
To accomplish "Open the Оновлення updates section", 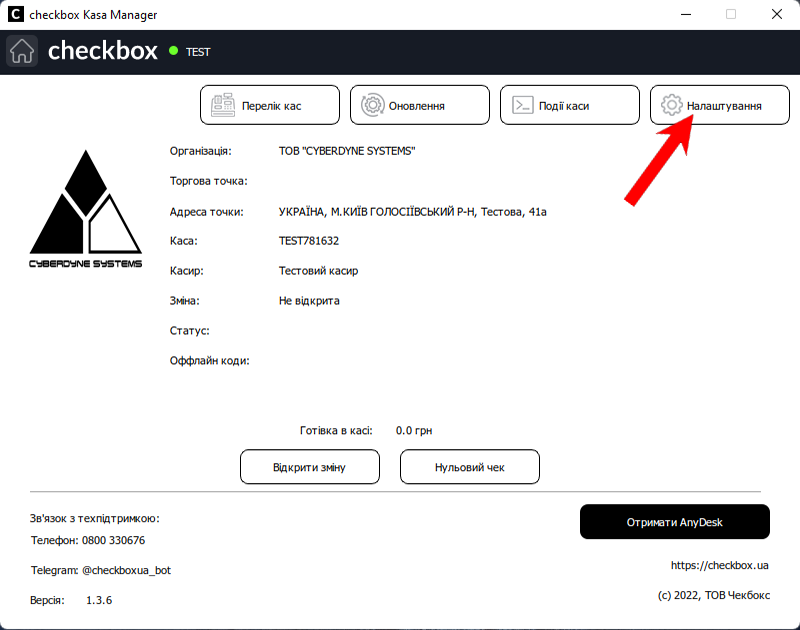I will coord(420,105).
